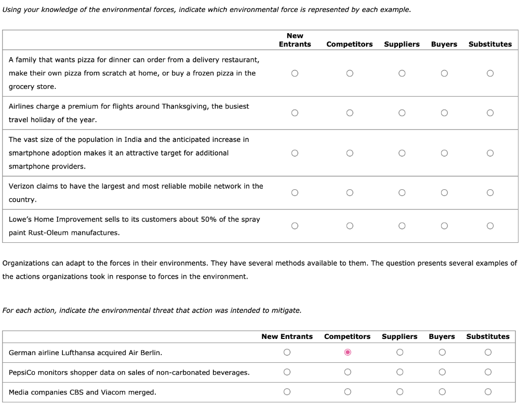Select Suppliers for the PepsiCo beverages row
The image size is (532, 406).
click(x=399, y=372)
